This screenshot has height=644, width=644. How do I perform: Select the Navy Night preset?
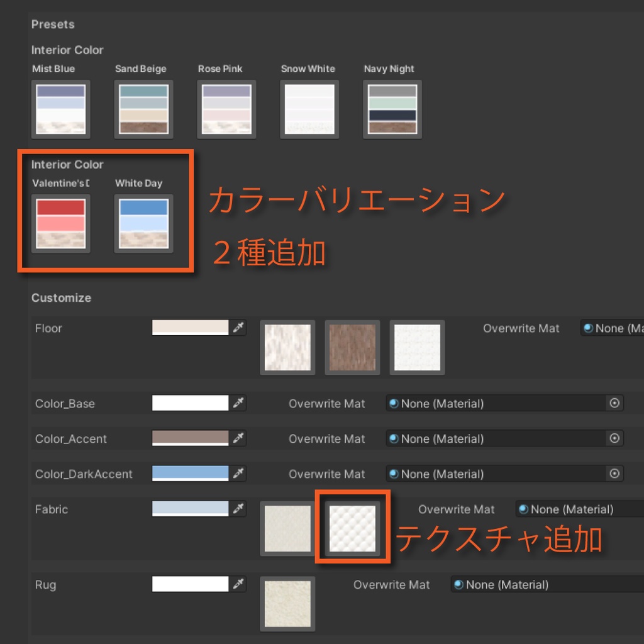392,108
